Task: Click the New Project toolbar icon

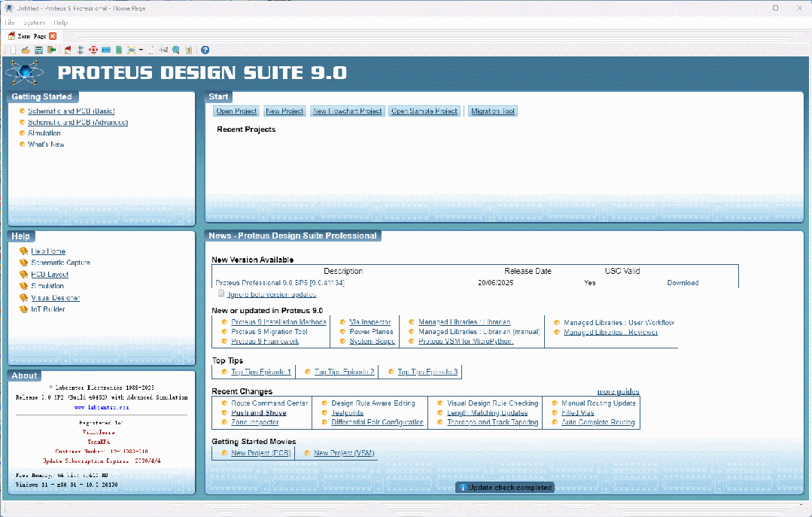Action: click(x=14, y=50)
